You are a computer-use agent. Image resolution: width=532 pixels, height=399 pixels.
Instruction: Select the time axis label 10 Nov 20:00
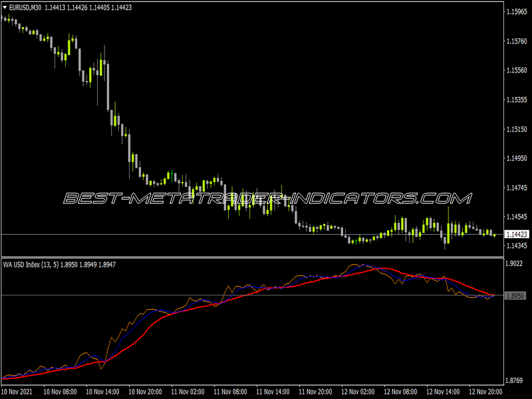coord(145,392)
